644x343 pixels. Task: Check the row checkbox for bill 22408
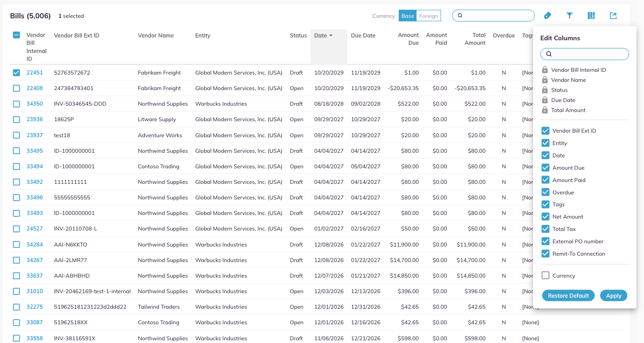click(16, 88)
